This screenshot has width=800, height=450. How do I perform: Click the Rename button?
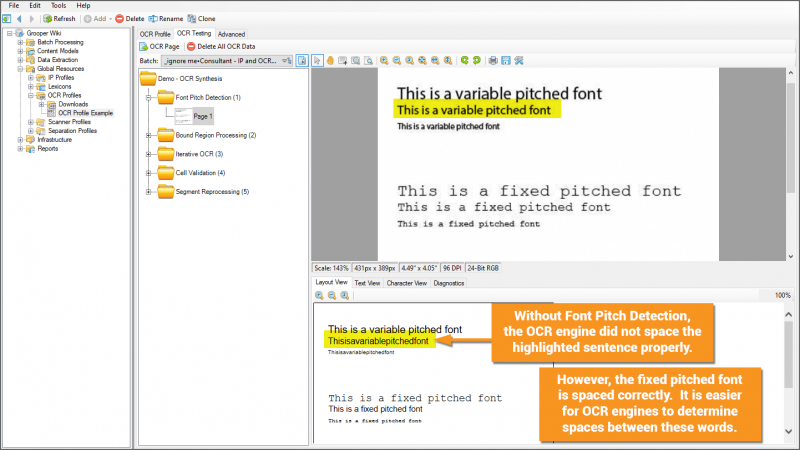click(166, 19)
